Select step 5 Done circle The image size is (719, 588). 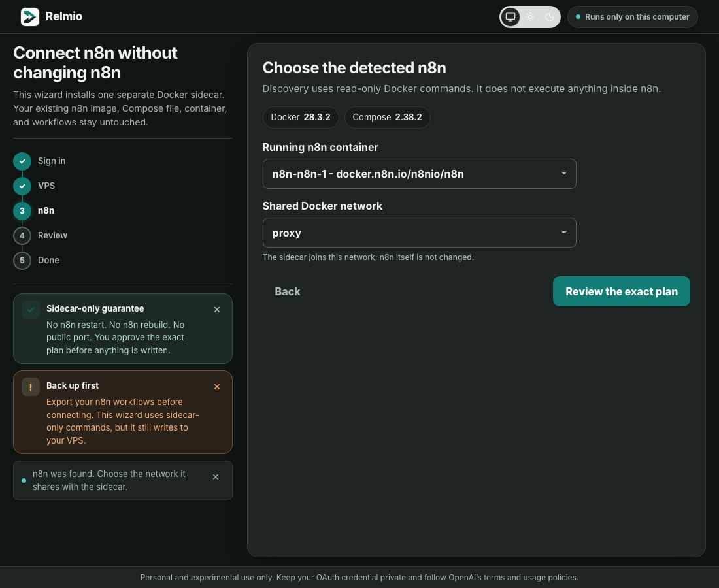click(x=22, y=260)
